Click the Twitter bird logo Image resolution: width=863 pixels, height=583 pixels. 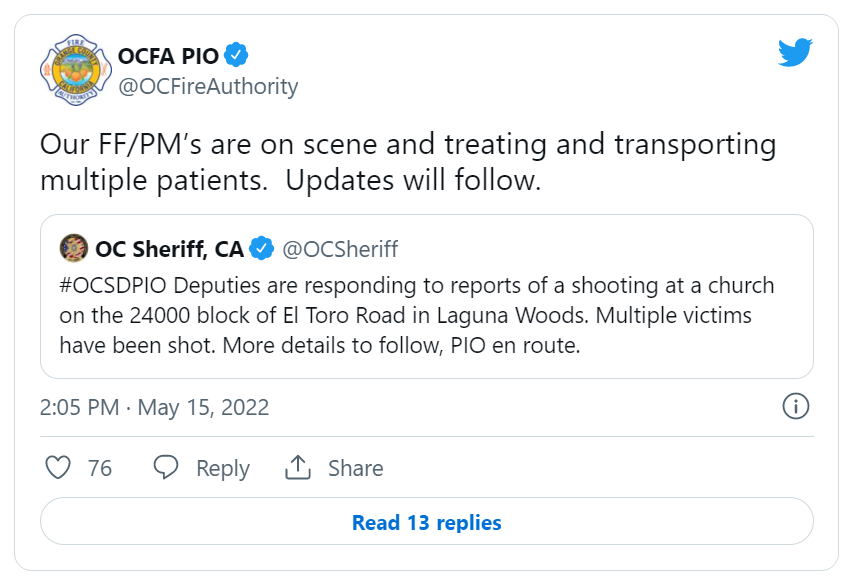tap(795, 52)
